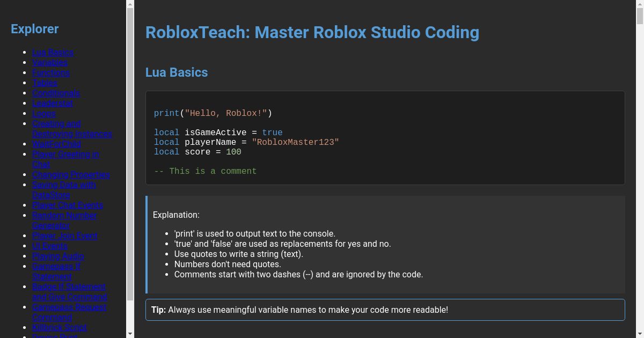Screen dimensions: 644x338
Task: Open Player Greeting in Chat link
Action: (65, 159)
